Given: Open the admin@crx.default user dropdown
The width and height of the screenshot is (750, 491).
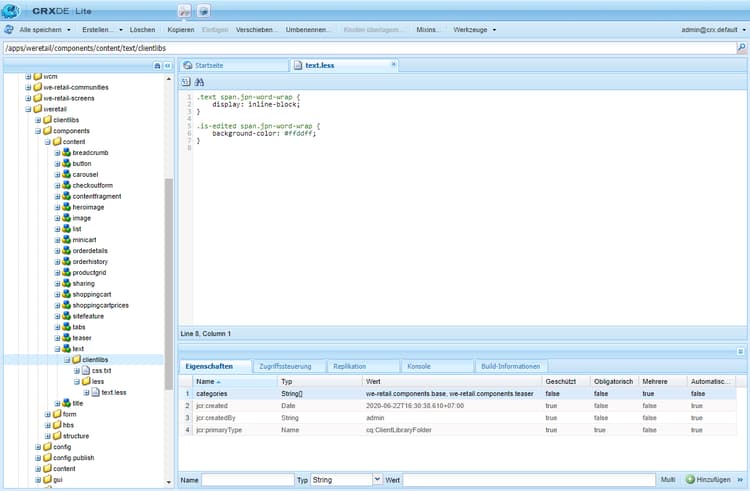Looking at the screenshot, I should 744,30.
